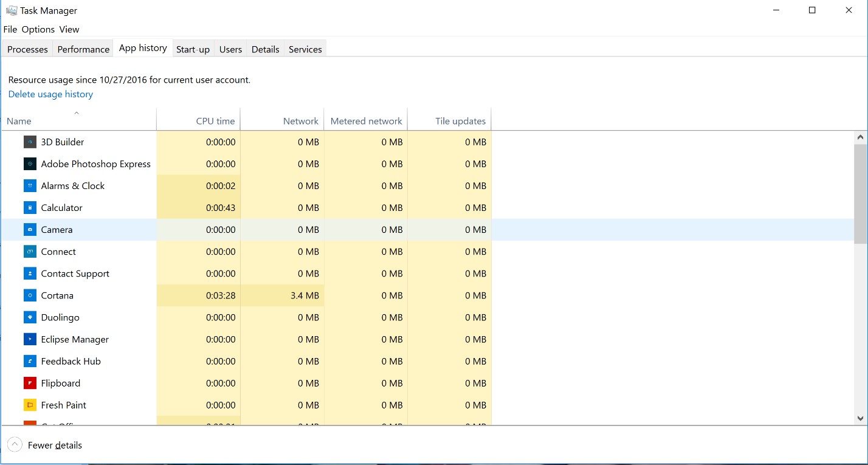868x465 pixels.
Task: Switch to the Details tab
Action: coord(266,49)
